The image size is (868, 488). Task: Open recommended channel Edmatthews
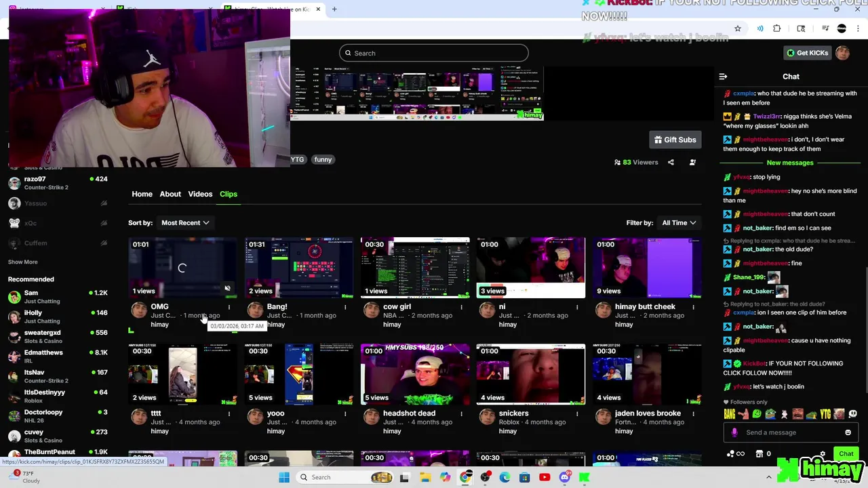click(x=58, y=356)
